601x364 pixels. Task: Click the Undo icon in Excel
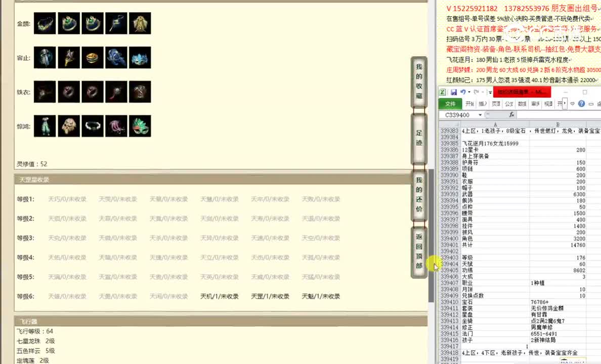coord(463,92)
